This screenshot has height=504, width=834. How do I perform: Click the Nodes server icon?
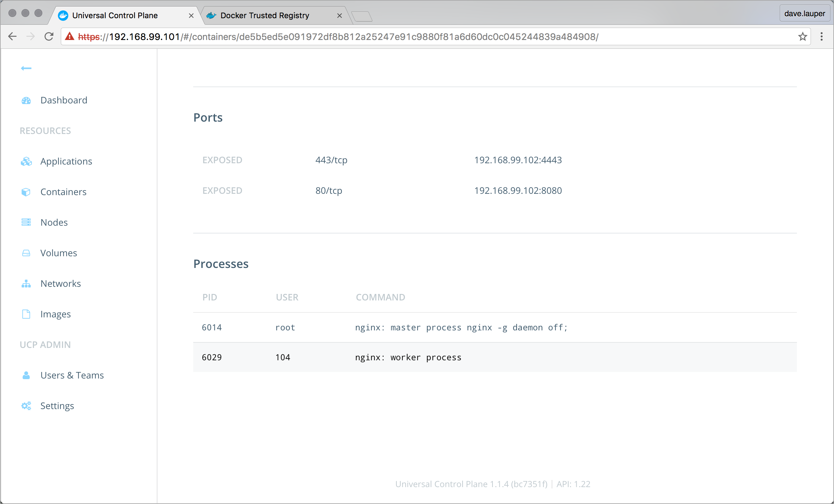coord(26,222)
